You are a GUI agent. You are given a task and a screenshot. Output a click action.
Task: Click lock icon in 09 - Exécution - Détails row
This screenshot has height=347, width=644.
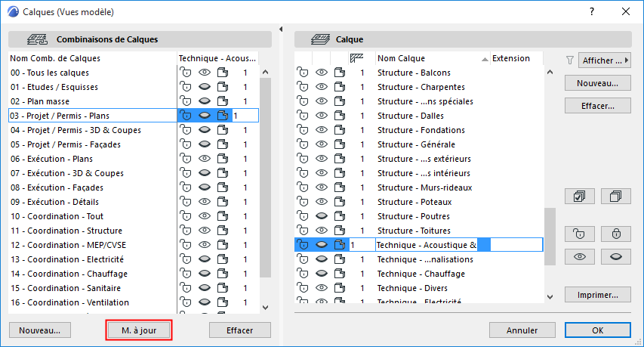point(186,202)
